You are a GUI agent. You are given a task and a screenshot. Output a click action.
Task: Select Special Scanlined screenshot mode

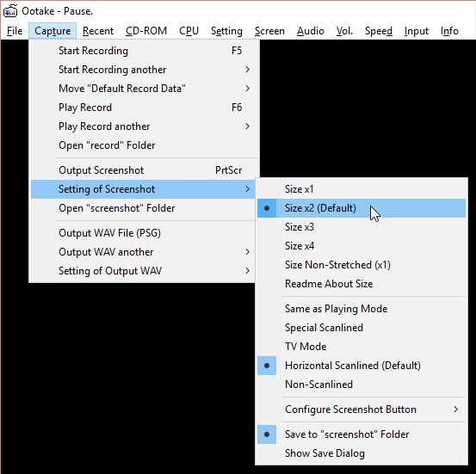pos(362,328)
